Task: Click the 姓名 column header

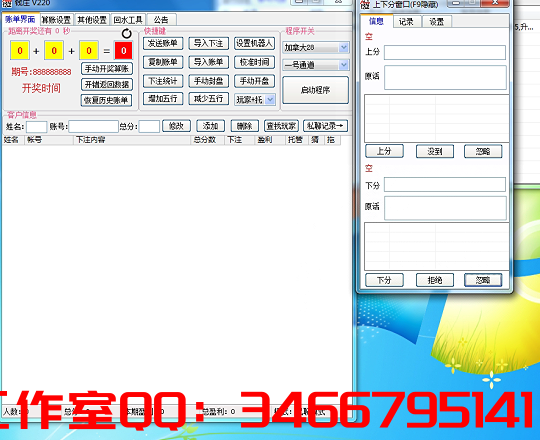Action: point(13,140)
